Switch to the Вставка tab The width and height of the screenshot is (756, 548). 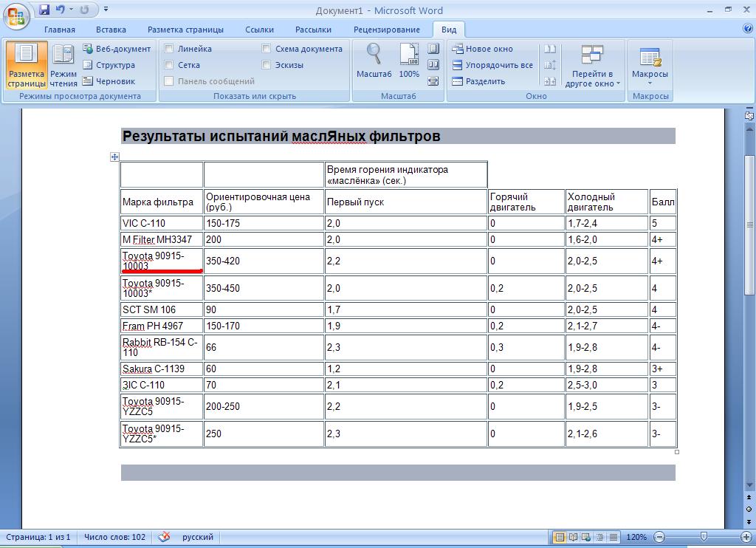pyautogui.click(x=111, y=30)
